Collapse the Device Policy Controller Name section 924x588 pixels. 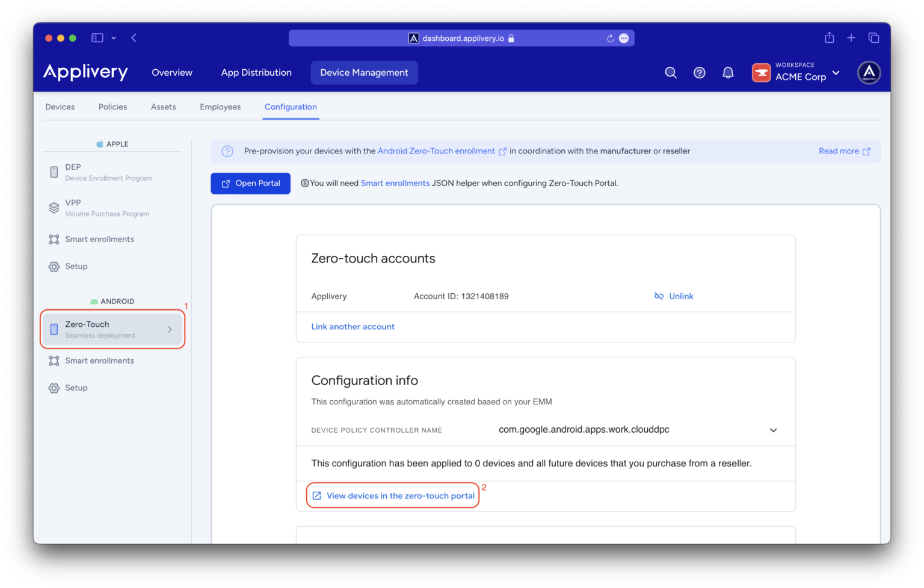click(773, 430)
